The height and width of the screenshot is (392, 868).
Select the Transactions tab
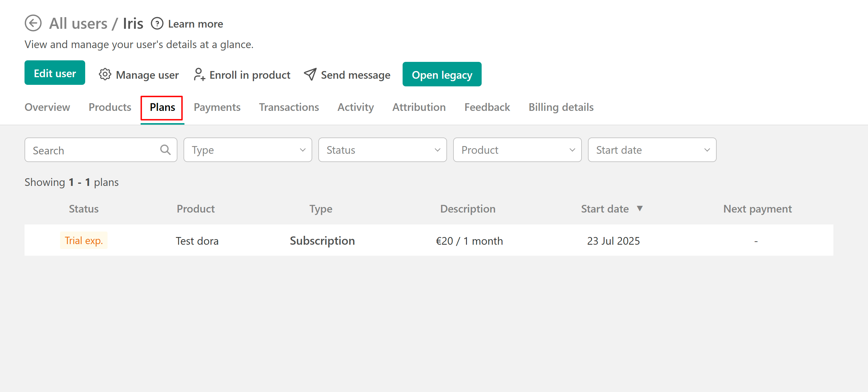pos(289,107)
